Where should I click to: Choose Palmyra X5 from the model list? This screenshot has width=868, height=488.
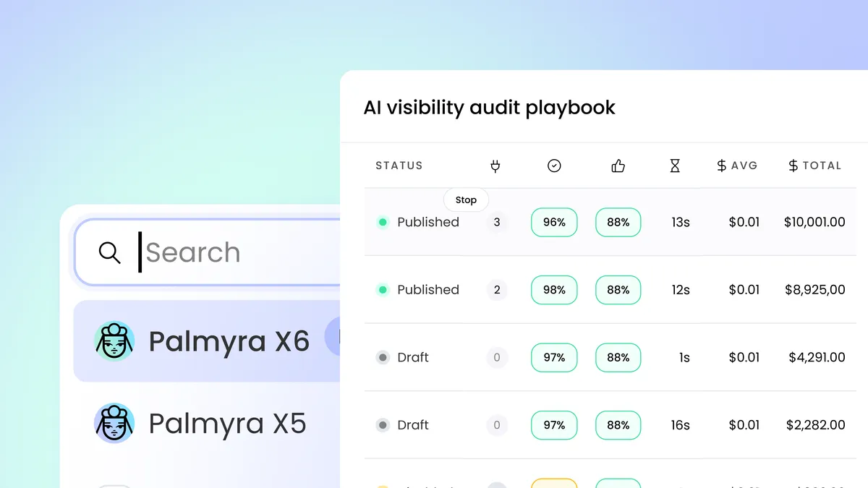click(x=207, y=423)
